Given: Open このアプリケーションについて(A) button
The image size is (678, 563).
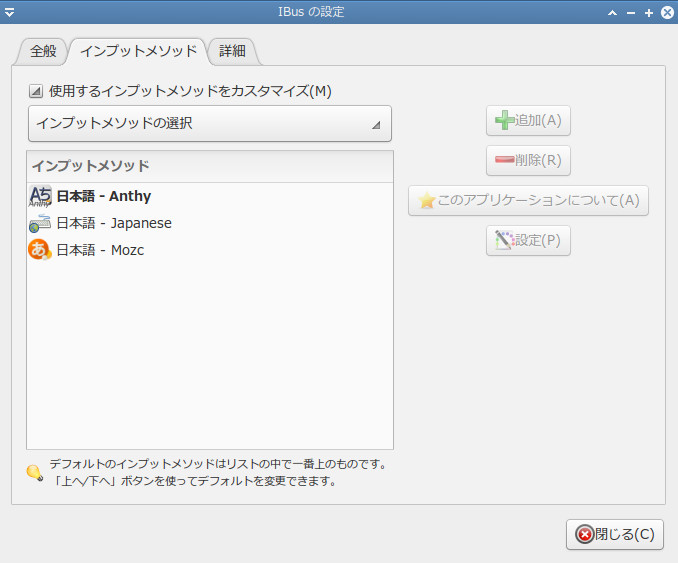Looking at the screenshot, I should pos(528,200).
